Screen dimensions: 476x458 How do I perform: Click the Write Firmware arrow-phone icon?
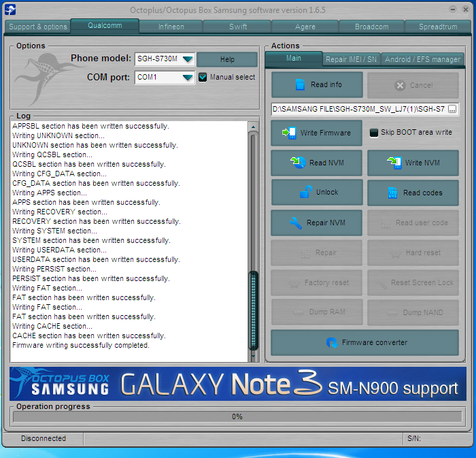[x=289, y=133]
